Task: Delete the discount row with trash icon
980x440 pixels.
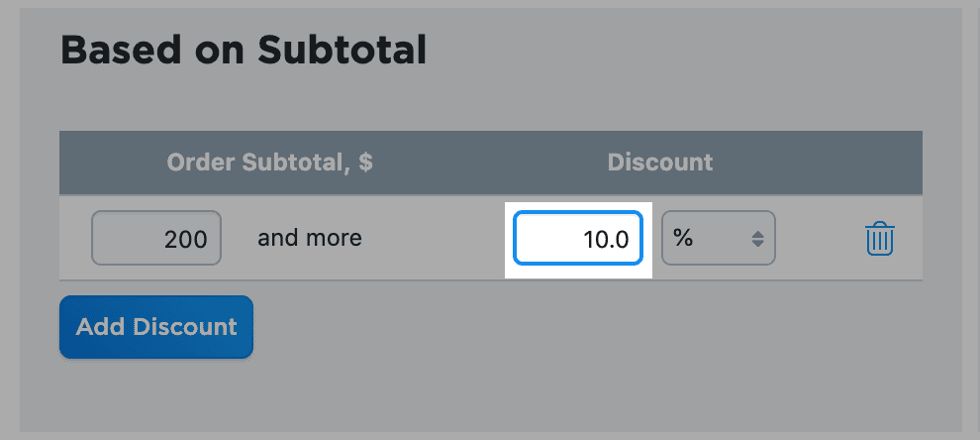Action: [x=880, y=239]
